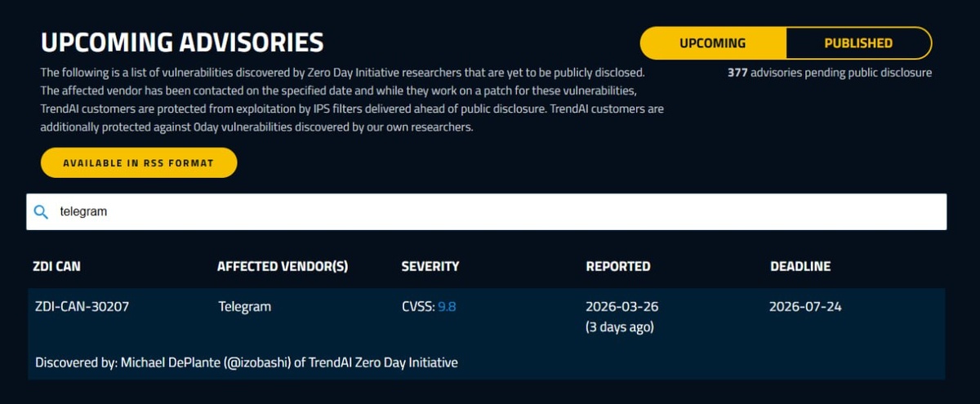Click the deadline date 2026-07-24
Image resolution: width=980 pixels, height=404 pixels.
(x=805, y=307)
